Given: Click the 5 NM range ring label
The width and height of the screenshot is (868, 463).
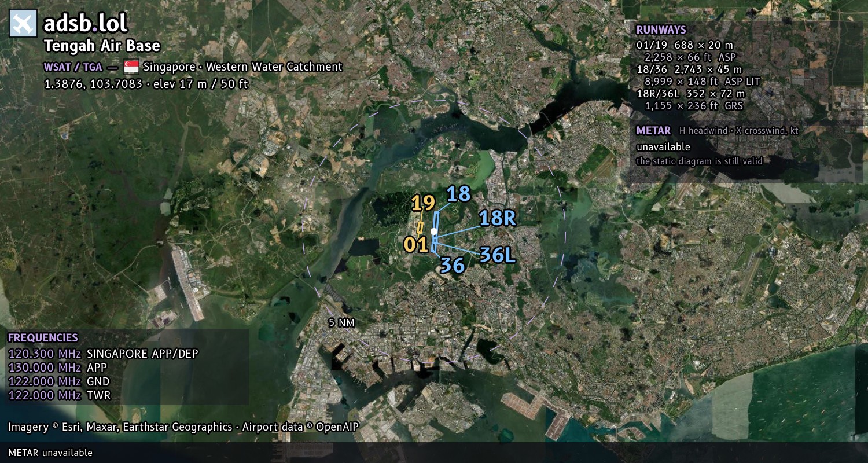Looking at the screenshot, I should point(341,323).
